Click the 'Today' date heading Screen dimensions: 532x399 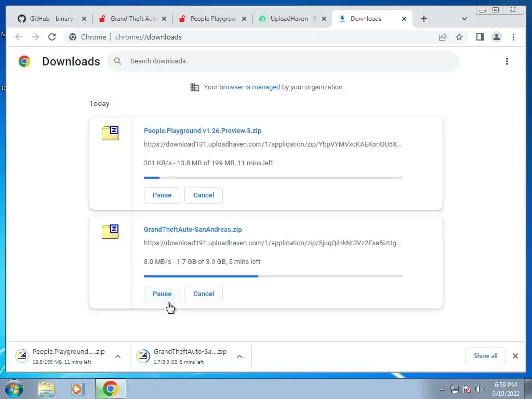point(99,103)
